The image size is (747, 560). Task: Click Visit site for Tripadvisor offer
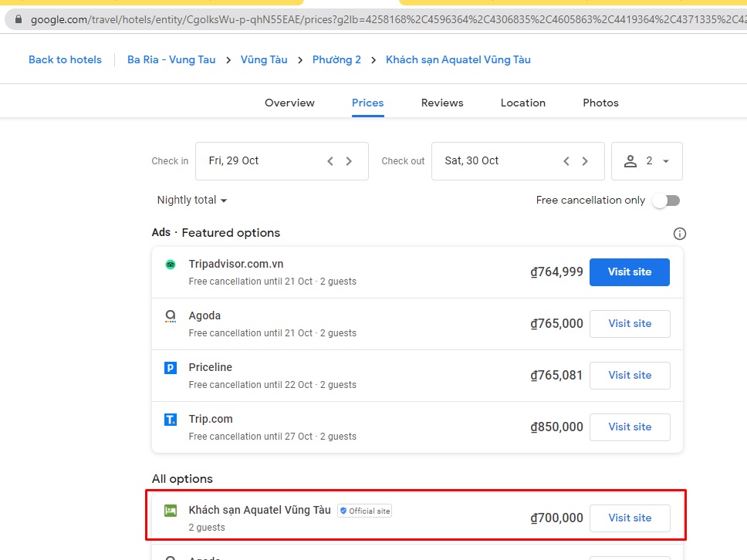click(x=629, y=272)
